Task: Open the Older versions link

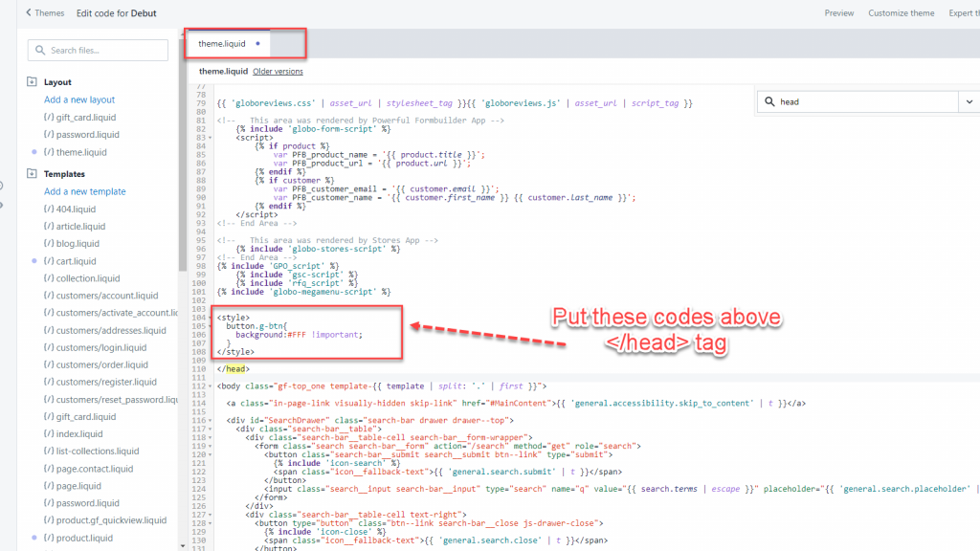Action: click(278, 71)
